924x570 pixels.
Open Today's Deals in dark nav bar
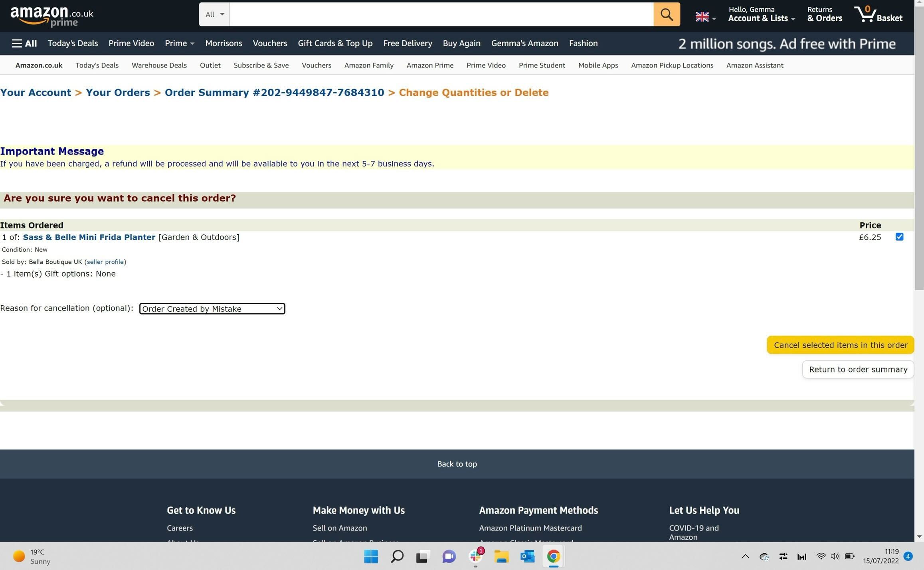pyautogui.click(x=73, y=44)
